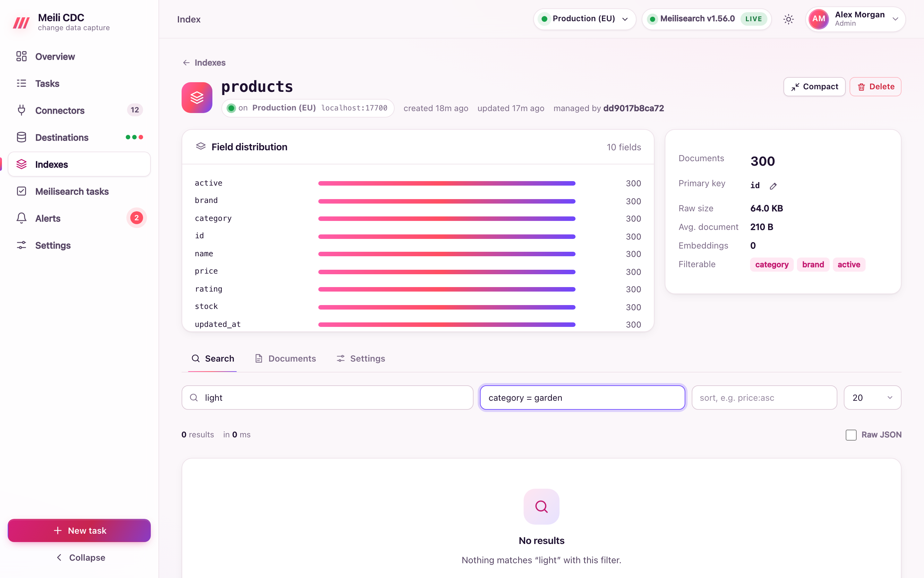Click the price field distribution bar
This screenshot has width=924, height=578.
tap(447, 272)
